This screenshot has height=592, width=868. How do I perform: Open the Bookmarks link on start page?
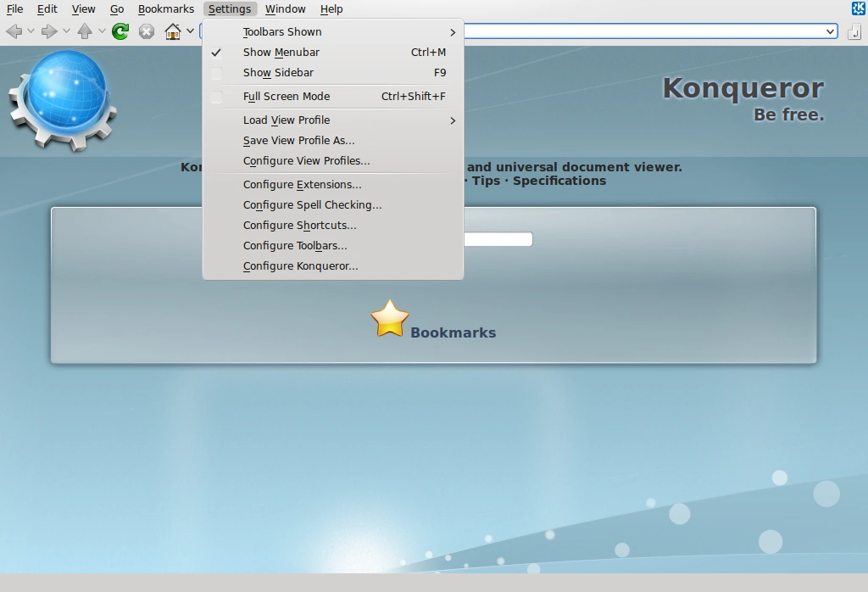[453, 332]
